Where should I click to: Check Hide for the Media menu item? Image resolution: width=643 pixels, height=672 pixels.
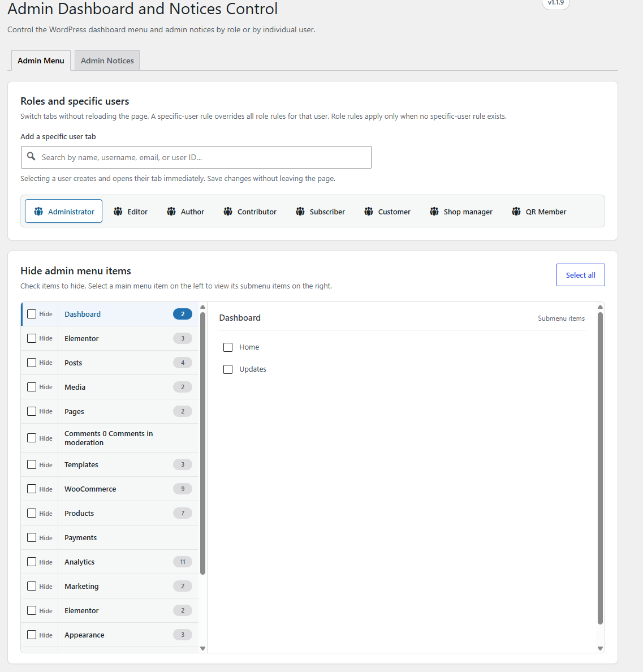point(32,386)
